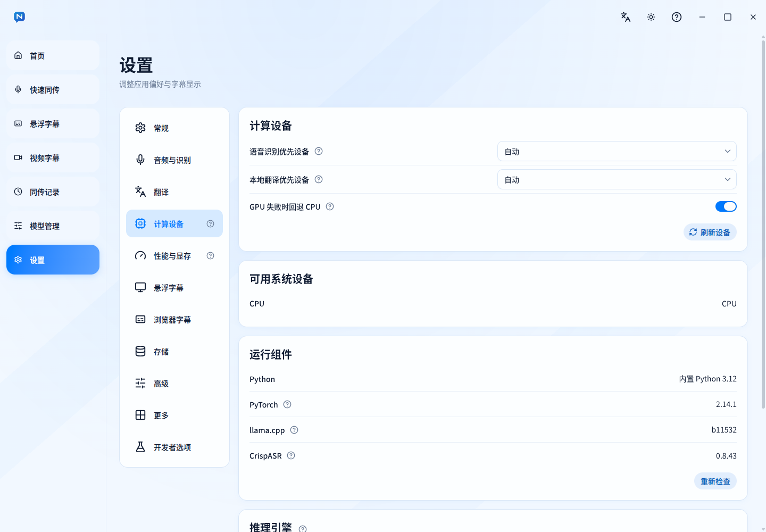Click the 内置 Python 3.12 value
The image size is (766, 532).
click(708, 379)
